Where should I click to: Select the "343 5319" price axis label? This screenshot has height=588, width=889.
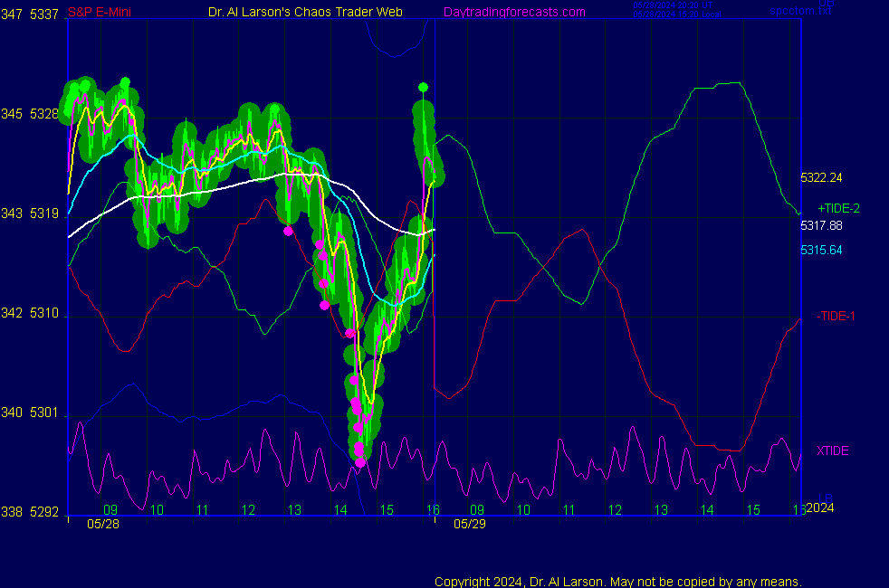(30, 213)
